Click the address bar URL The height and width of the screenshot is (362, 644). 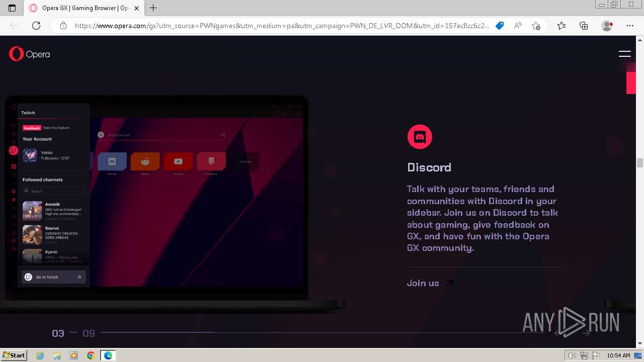281,26
